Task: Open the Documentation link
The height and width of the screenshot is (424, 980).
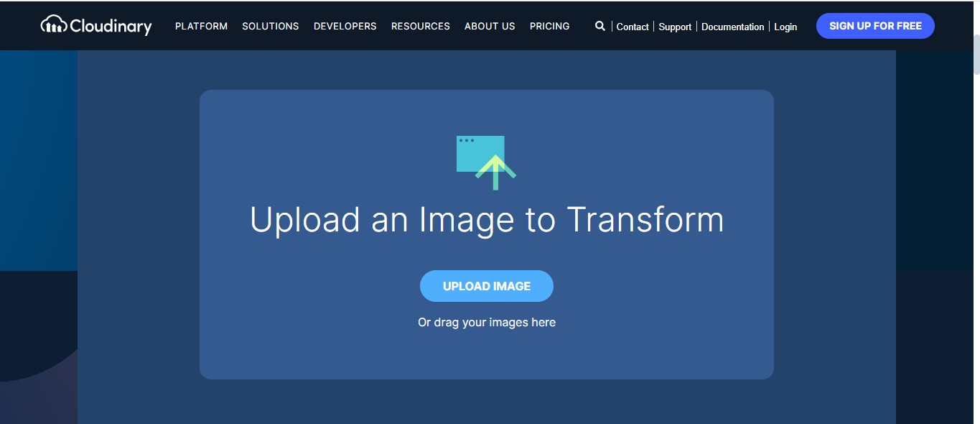Action: [x=733, y=27]
